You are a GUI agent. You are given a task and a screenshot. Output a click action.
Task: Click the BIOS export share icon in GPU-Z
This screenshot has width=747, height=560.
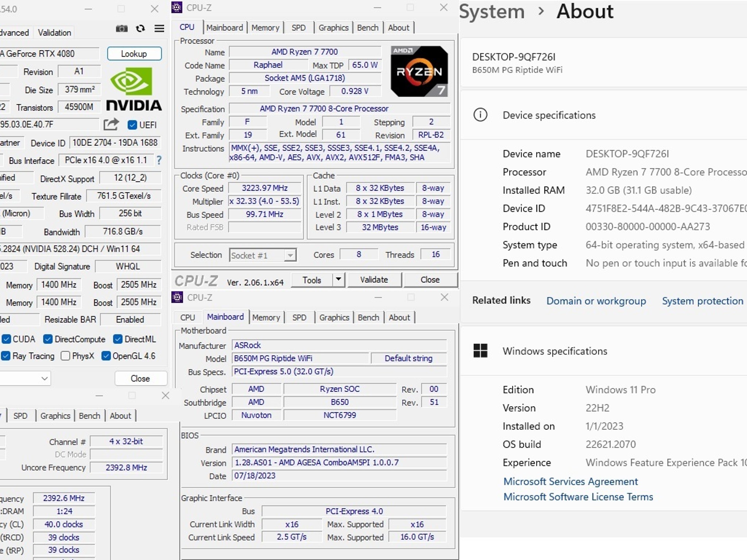(x=111, y=125)
